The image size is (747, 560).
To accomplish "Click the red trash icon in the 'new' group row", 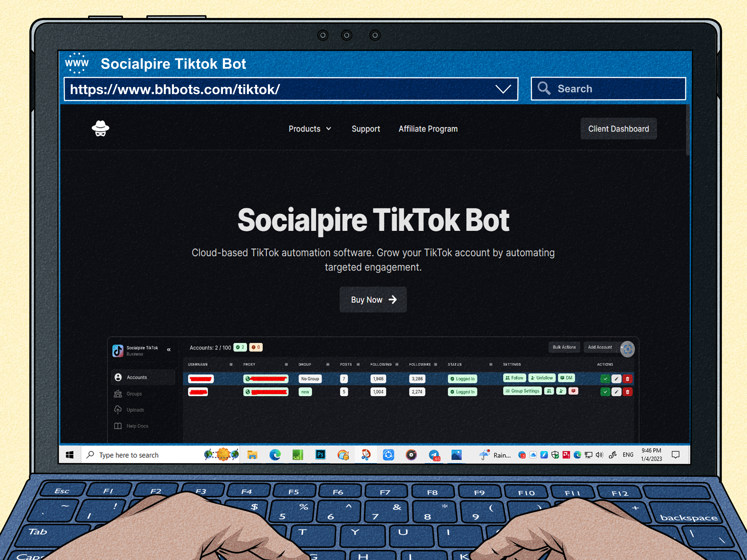I will [627, 392].
